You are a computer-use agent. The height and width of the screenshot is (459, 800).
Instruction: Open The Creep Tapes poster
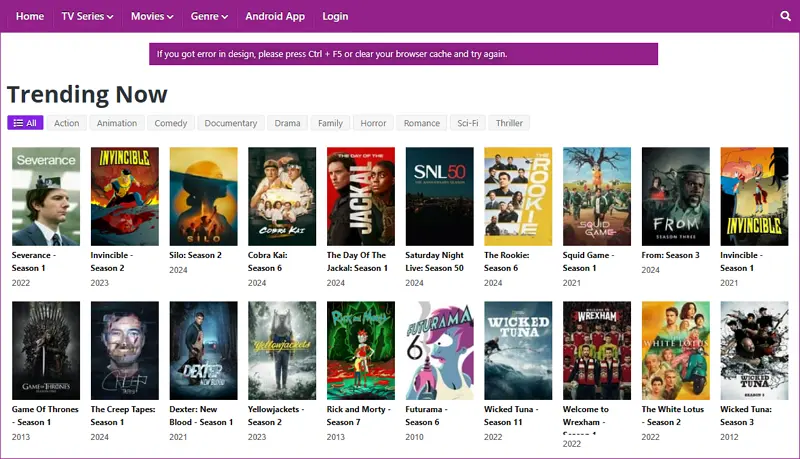(124, 350)
